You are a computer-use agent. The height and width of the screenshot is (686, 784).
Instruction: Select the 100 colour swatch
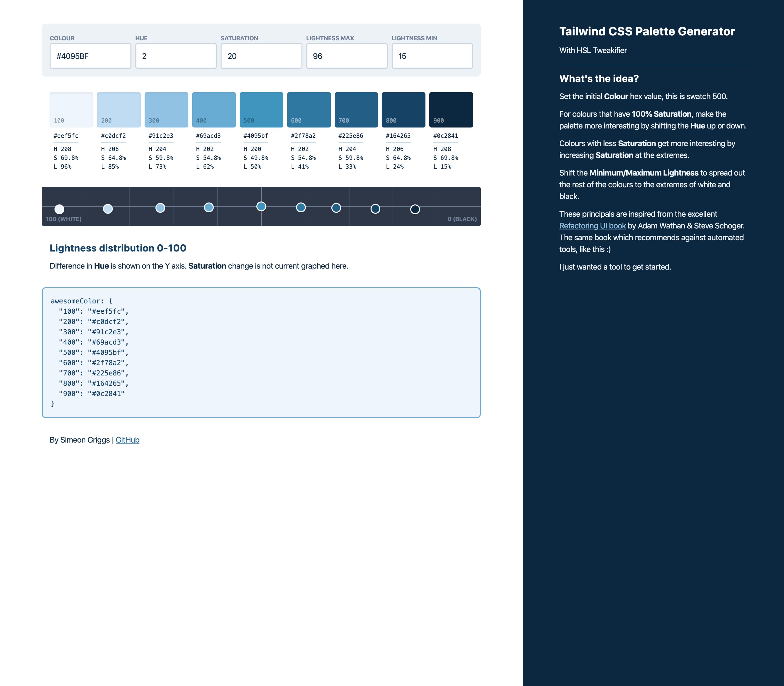(71, 109)
